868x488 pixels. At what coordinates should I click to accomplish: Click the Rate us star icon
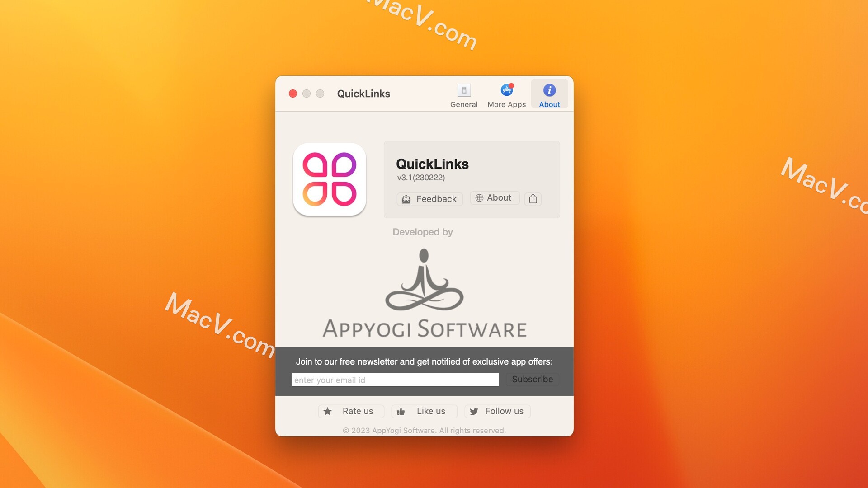tap(329, 411)
